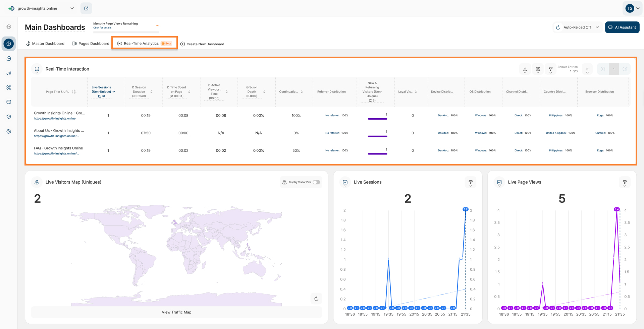Open the growth-insights.online site selector
The width and height of the screenshot is (644, 329).
pos(41,8)
